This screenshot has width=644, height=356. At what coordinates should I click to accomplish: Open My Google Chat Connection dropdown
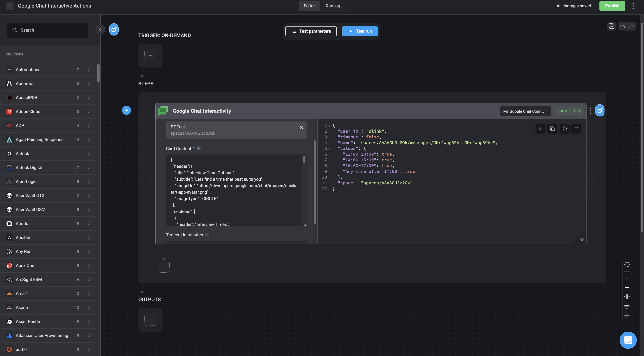pyautogui.click(x=526, y=111)
